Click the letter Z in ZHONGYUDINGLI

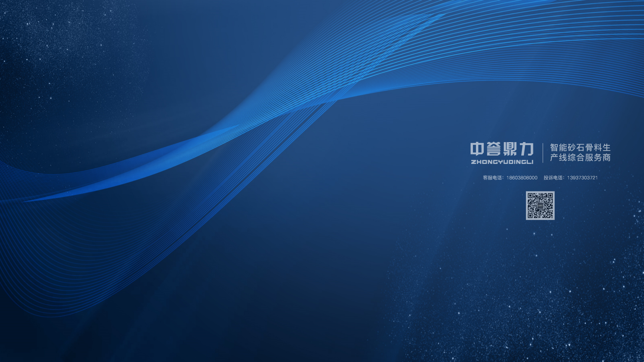(473, 162)
